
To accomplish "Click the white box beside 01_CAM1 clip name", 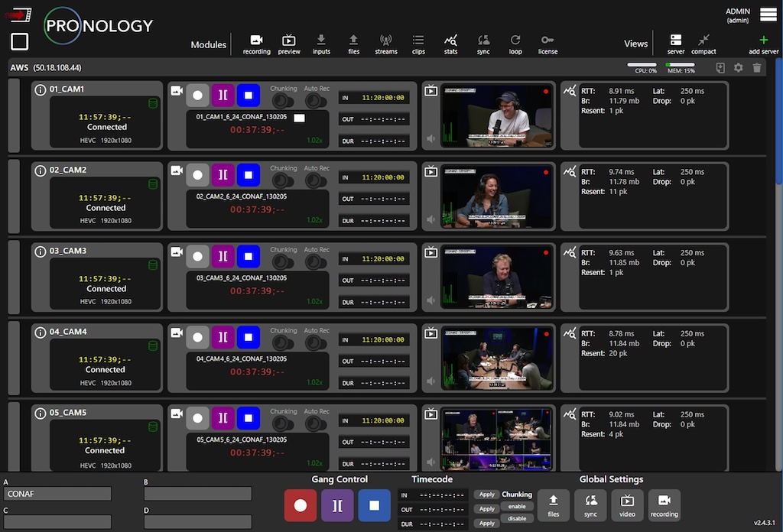I will coord(299,118).
